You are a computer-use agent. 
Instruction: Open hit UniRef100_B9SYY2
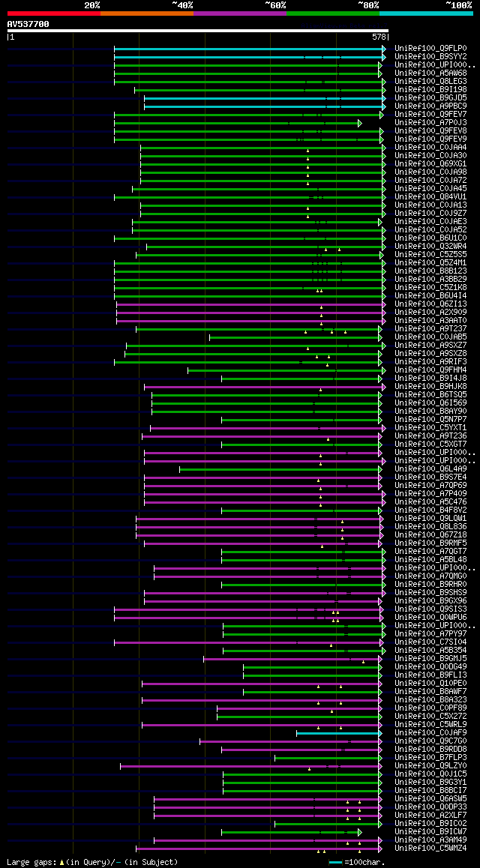coord(430,56)
